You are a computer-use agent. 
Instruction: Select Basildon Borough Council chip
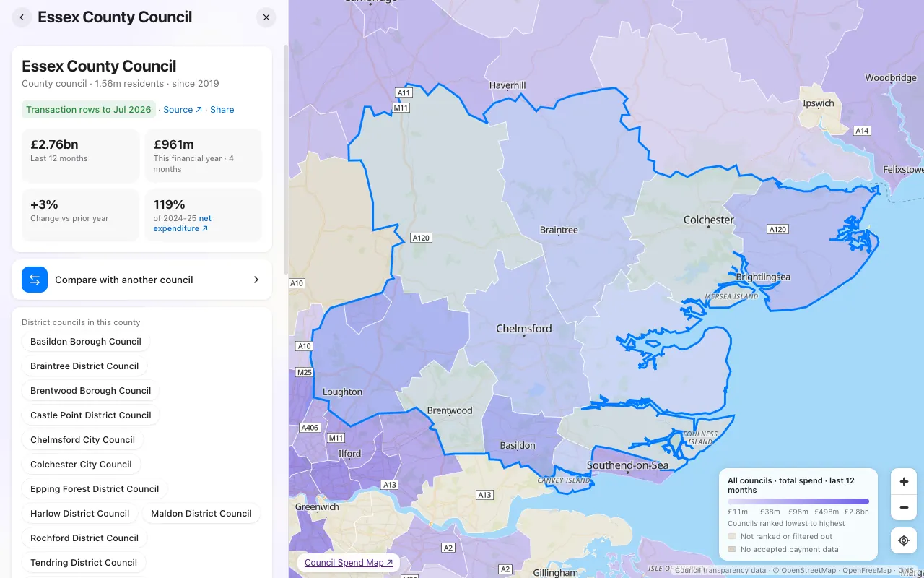coord(86,342)
